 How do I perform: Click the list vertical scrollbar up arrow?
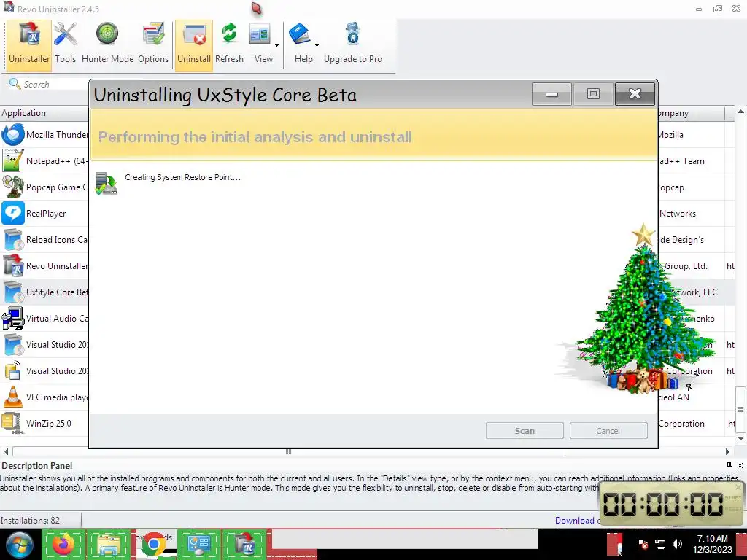[x=740, y=112]
